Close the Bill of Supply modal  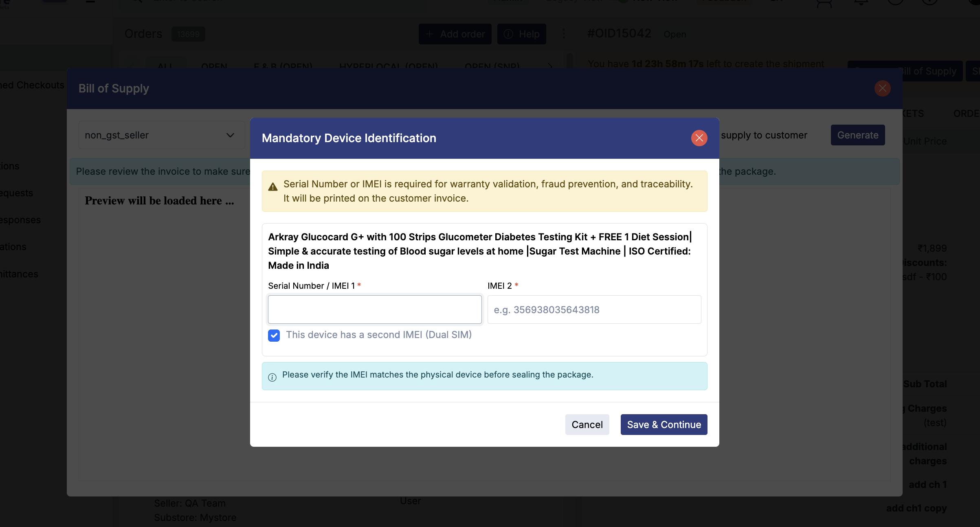coord(882,88)
